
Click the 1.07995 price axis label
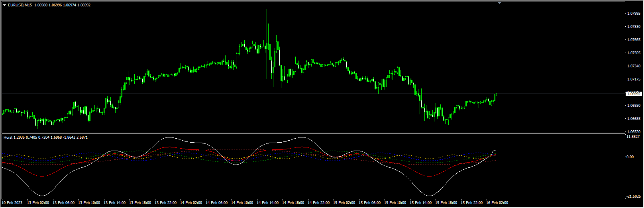pos(634,13)
